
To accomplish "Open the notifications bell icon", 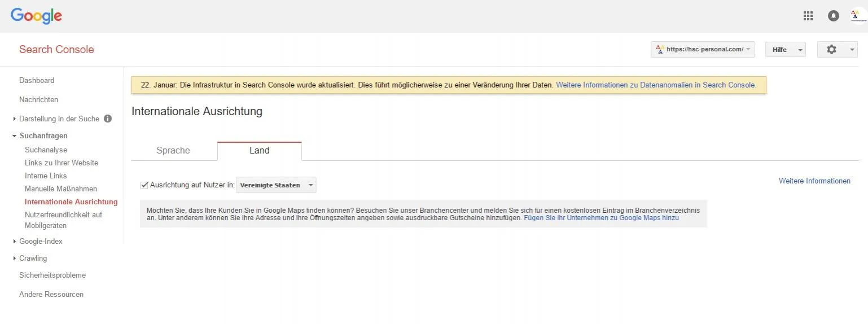I will tap(834, 16).
